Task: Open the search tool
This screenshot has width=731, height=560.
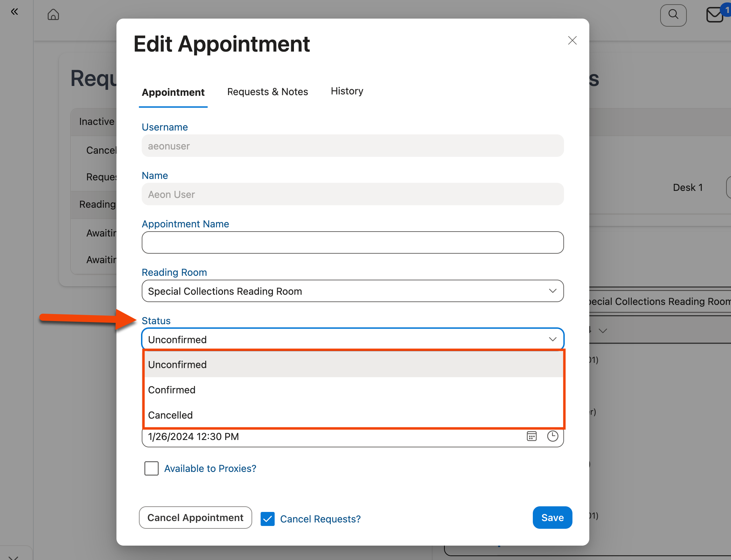Action: 673,15
